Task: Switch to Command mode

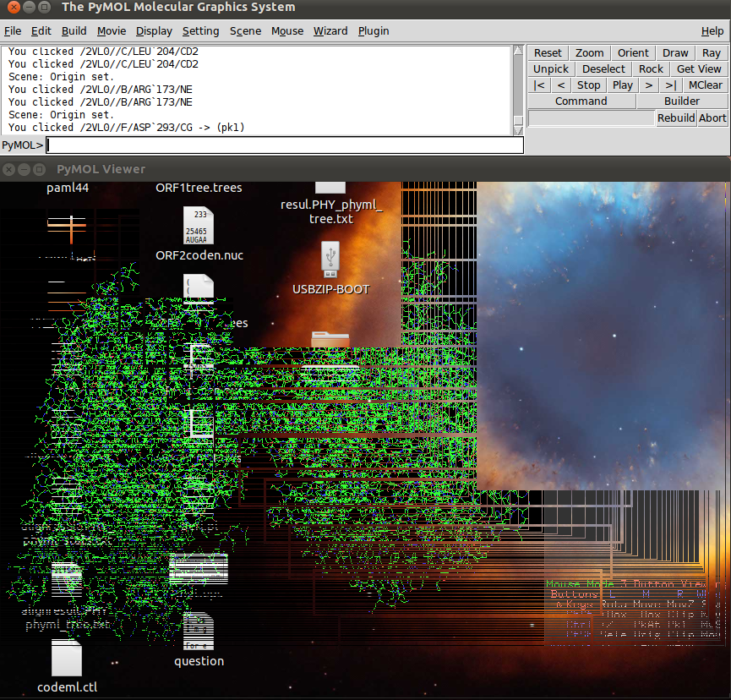Action: tap(581, 101)
